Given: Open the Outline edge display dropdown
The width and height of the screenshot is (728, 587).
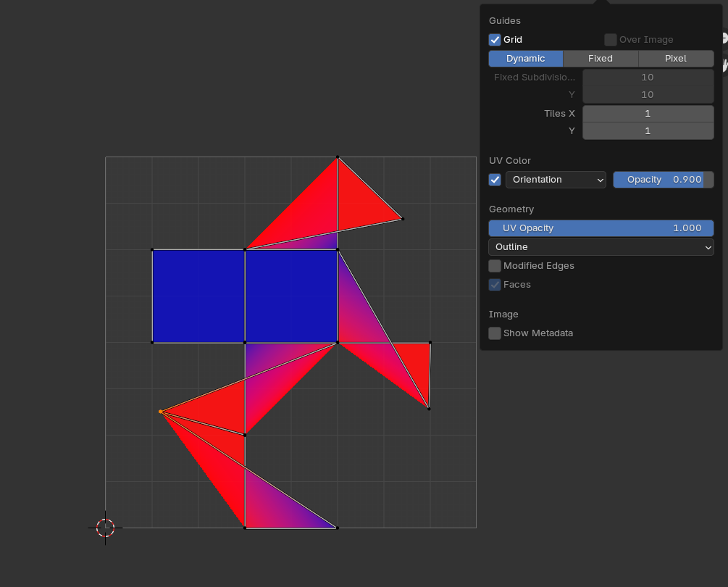Looking at the screenshot, I should pos(601,247).
